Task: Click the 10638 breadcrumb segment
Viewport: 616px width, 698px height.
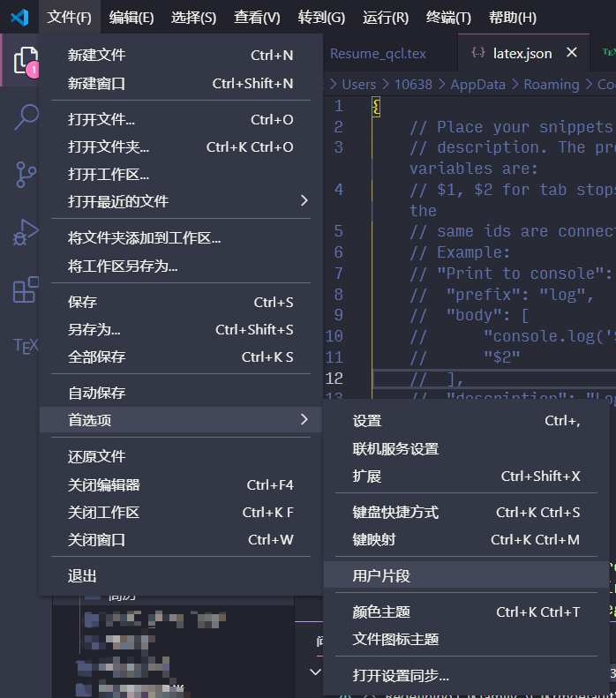Action: tap(413, 84)
